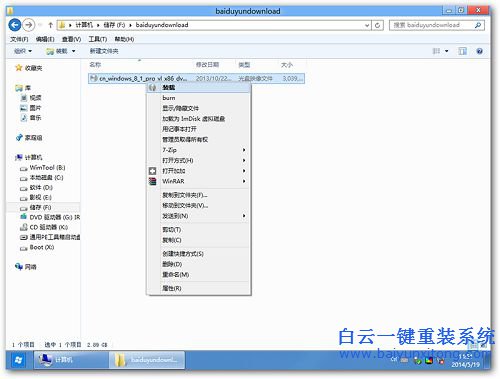Choose 用记事本打开 in context menu
The height and width of the screenshot is (379, 500).
pos(199,129)
